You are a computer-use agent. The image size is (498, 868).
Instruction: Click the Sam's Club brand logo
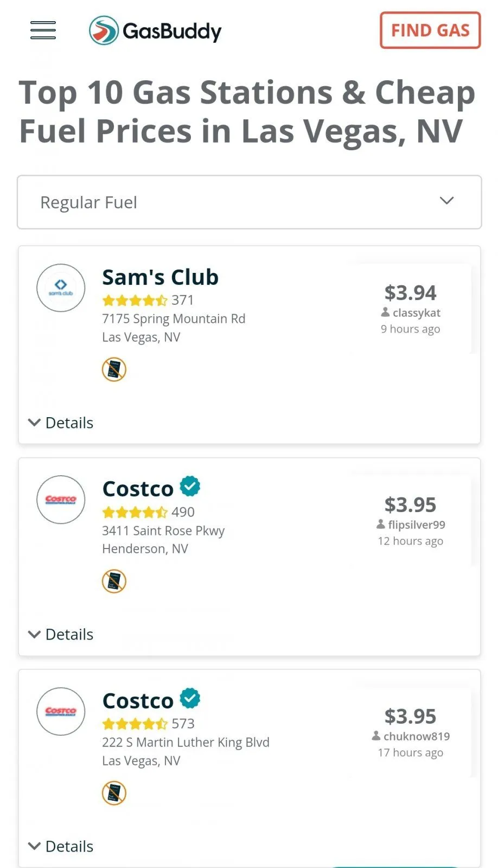click(61, 288)
